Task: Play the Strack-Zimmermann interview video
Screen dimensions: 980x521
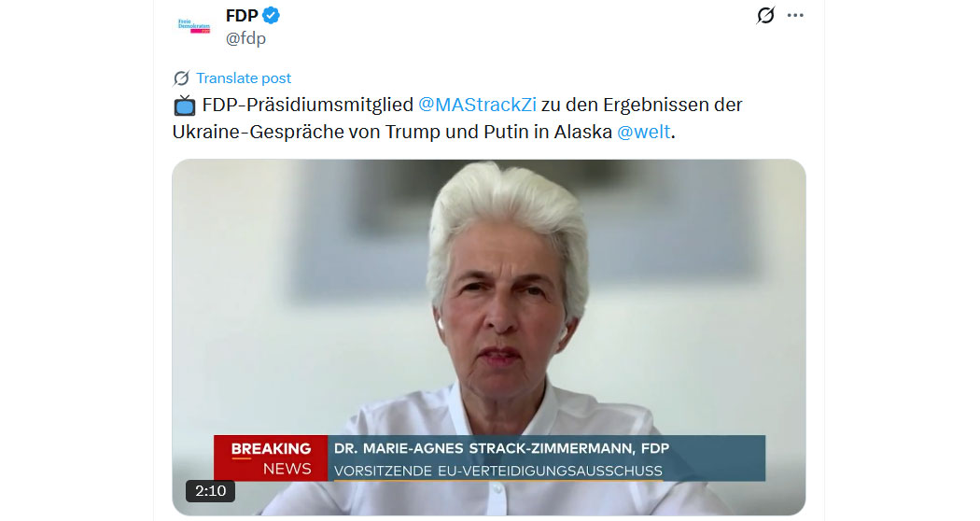Action: [489, 337]
